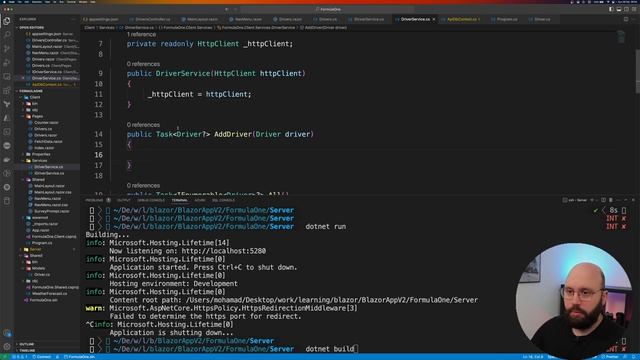Open the command center search box
The height and width of the screenshot is (360, 640).
click(328, 9)
